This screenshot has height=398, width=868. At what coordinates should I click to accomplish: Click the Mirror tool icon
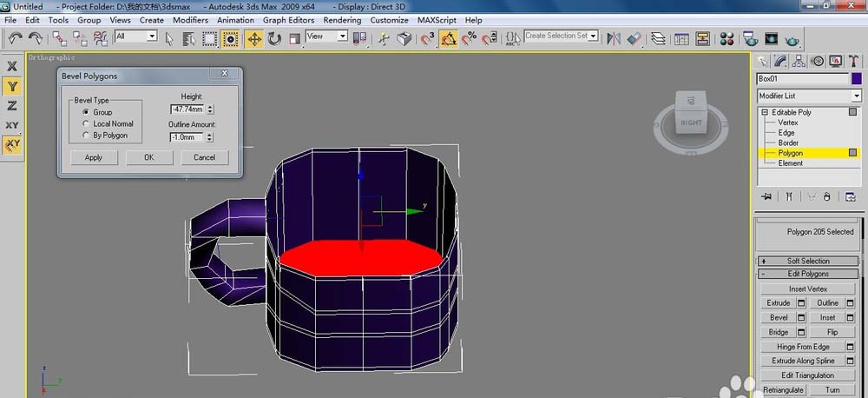[x=614, y=39]
